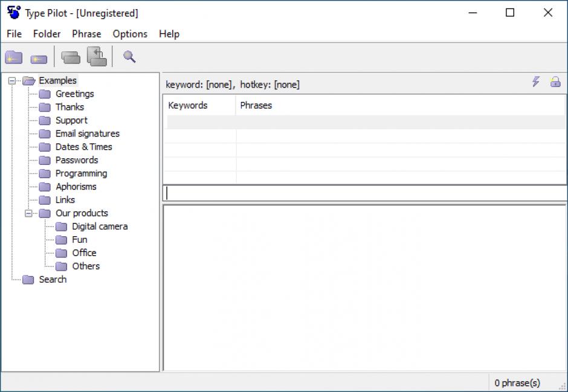
Task: Open the File menu
Action: click(x=14, y=34)
